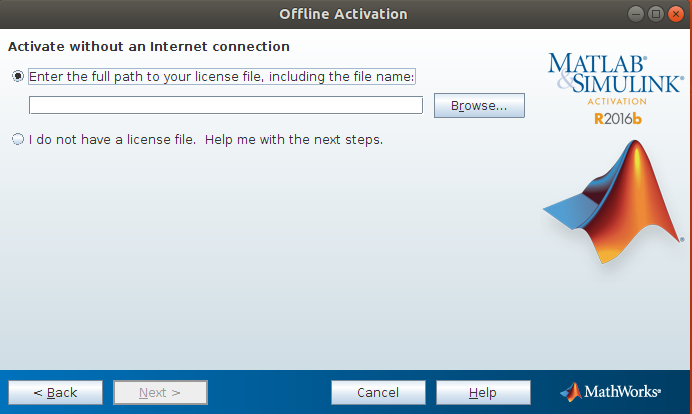Click 'Activate without an Internet connection' heading
Viewport: 692px width, 414px height.
tap(149, 46)
